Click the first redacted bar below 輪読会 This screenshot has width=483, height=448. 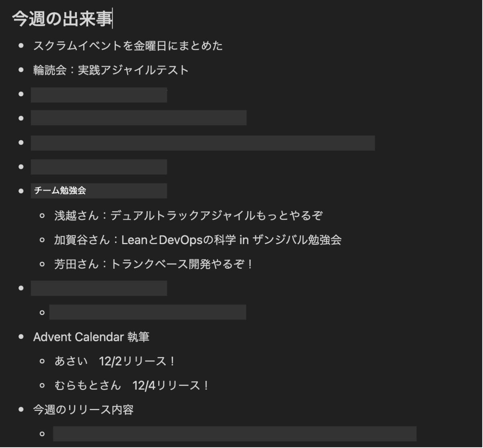click(99, 95)
